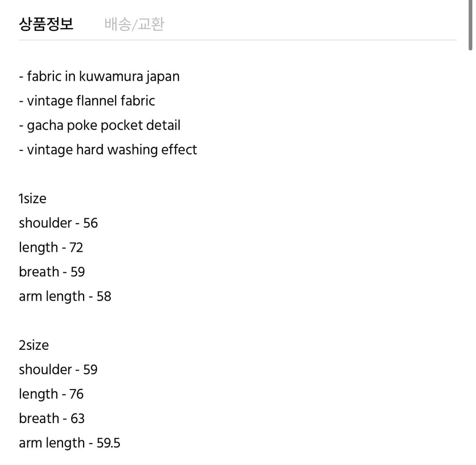Click the 'shoulder - 59' measurement

point(58,369)
